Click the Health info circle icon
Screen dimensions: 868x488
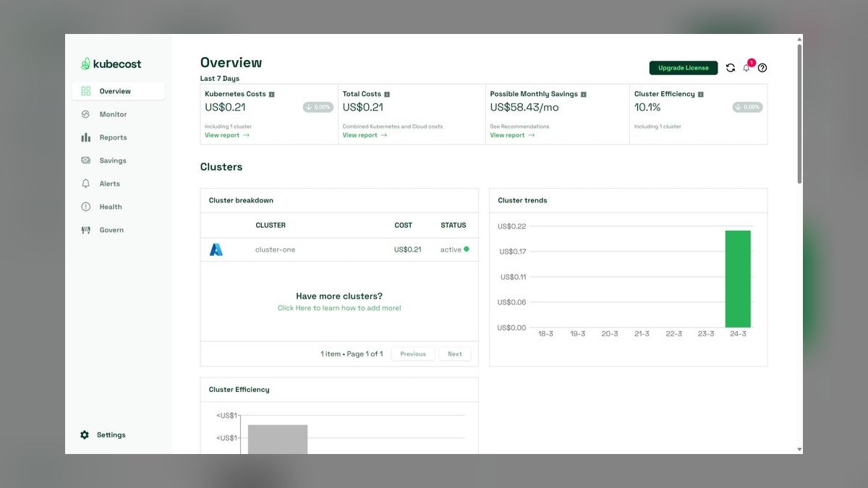tap(85, 207)
